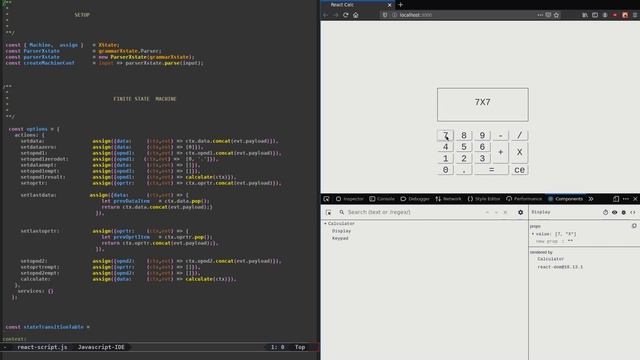The image size is (640, 360).
Task: Select the Display component in tree
Action: (x=341, y=231)
